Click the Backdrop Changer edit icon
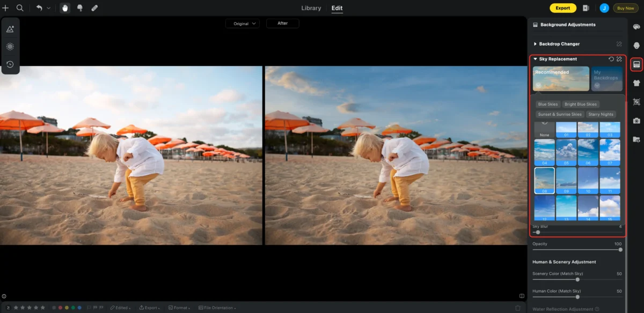 tap(619, 44)
